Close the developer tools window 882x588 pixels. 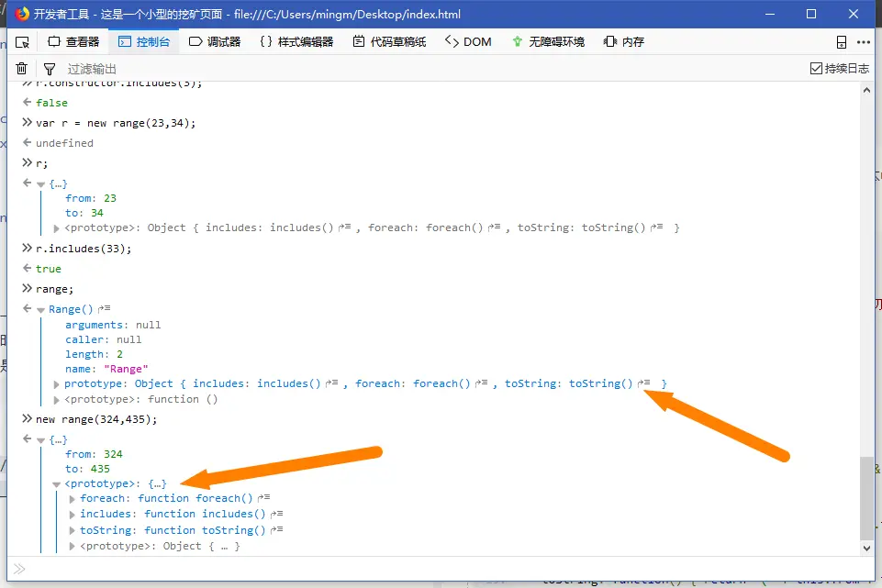(854, 14)
